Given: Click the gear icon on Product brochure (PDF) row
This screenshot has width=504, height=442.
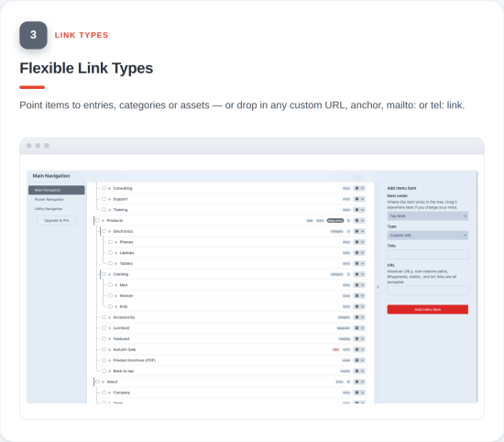Looking at the screenshot, I should point(356,360).
